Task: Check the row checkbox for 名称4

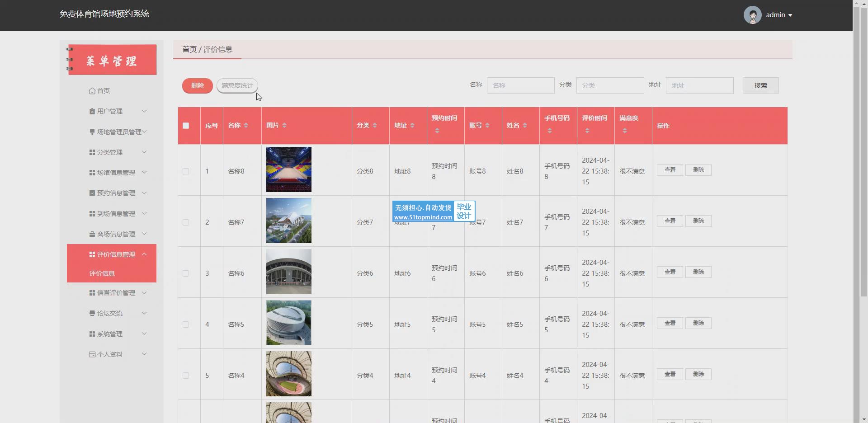Action: [186, 376]
